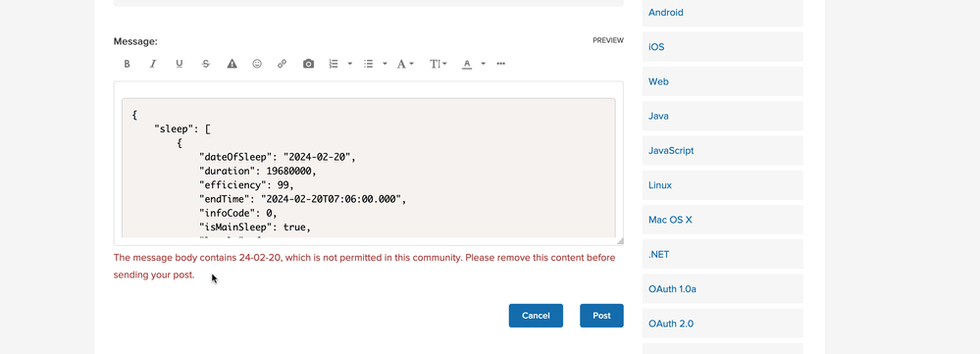This screenshot has width=980, height=354.
Task: Open the font size dropdown
Action: 438,64
